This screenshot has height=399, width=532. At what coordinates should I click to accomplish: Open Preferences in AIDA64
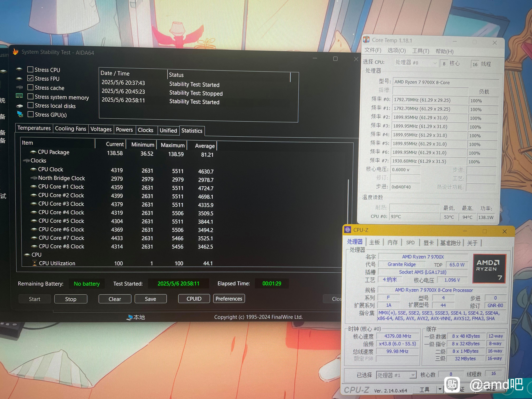coord(229,298)
